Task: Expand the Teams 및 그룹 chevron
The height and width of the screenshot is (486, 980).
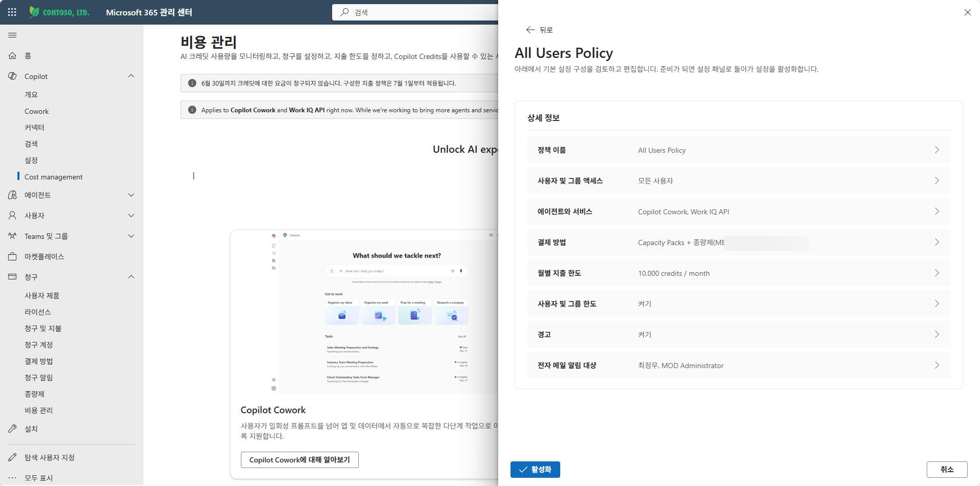Action: tap(131, 236)
